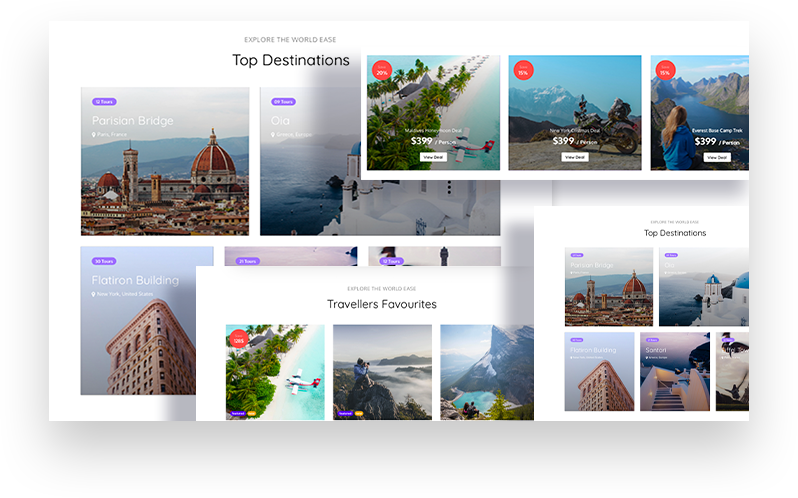This screenshot has height=498, width=798.
Task: Click the red 20% sale badge on Maldives deal
Action: 382,71
